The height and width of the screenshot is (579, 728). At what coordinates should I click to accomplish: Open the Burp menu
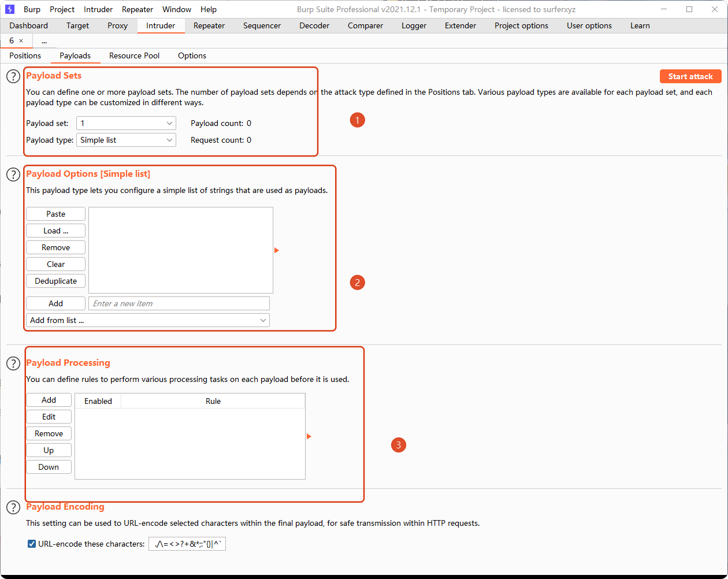[x=32, y=9]
